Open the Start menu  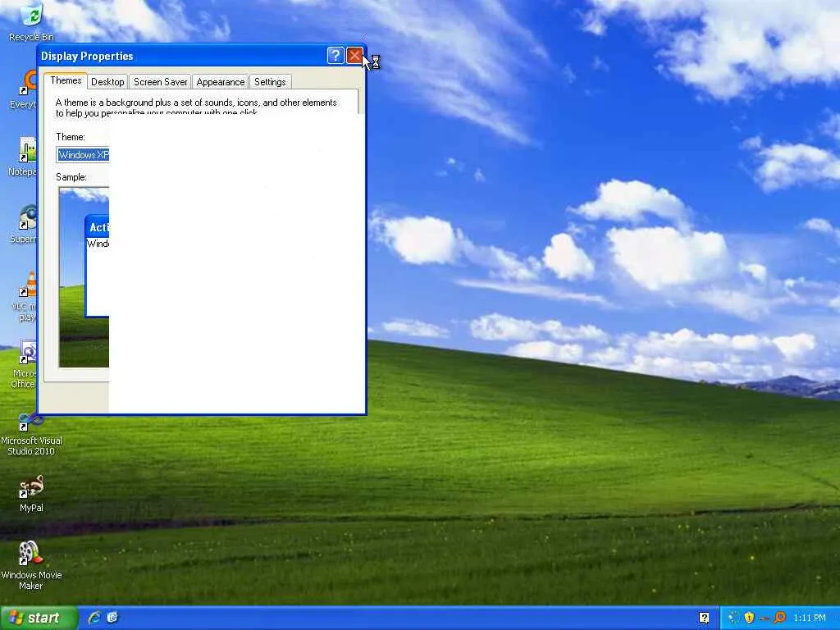point(39,619)
